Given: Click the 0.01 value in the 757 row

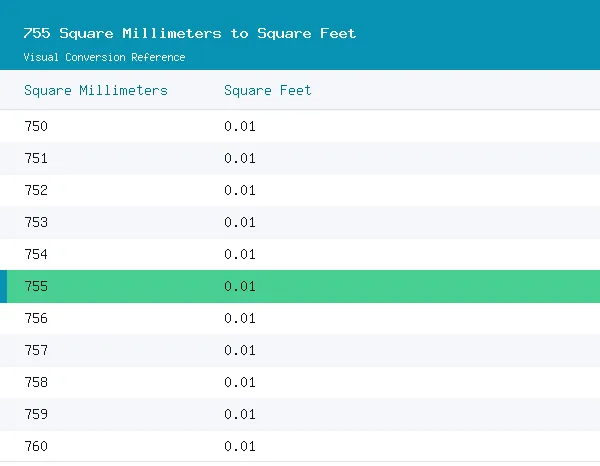Looking at the screenshot, I should click(x=240, y=350).
